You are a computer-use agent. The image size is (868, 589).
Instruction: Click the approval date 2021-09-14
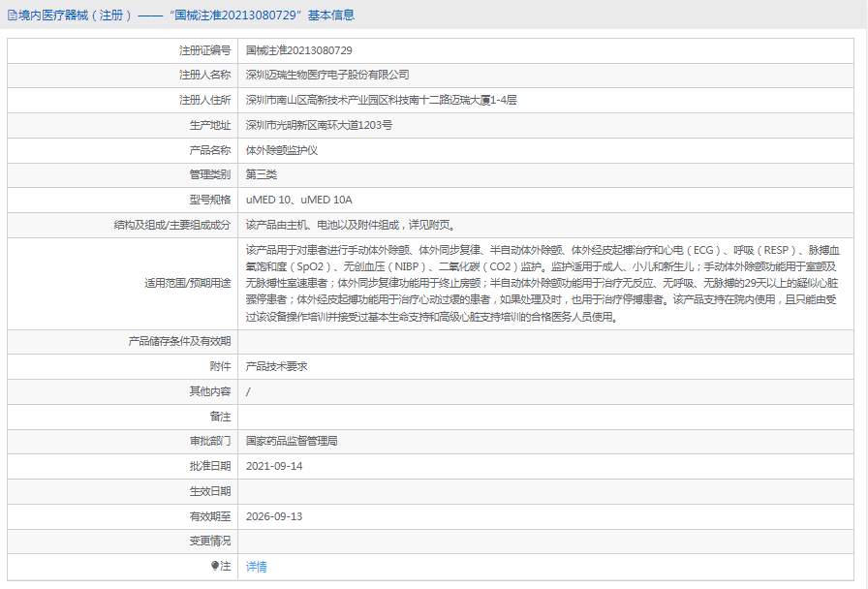(274, 466)
